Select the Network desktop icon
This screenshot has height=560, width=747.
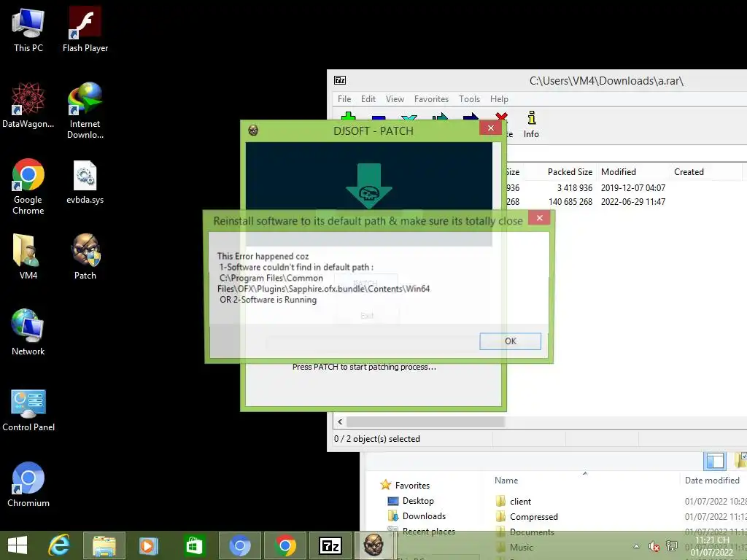pos(28,332)
